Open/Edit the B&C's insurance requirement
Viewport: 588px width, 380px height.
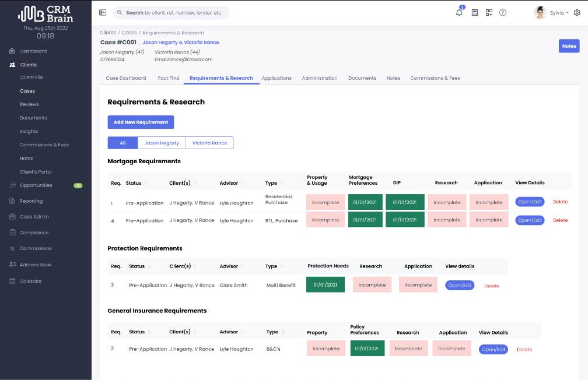coord(493,349)
